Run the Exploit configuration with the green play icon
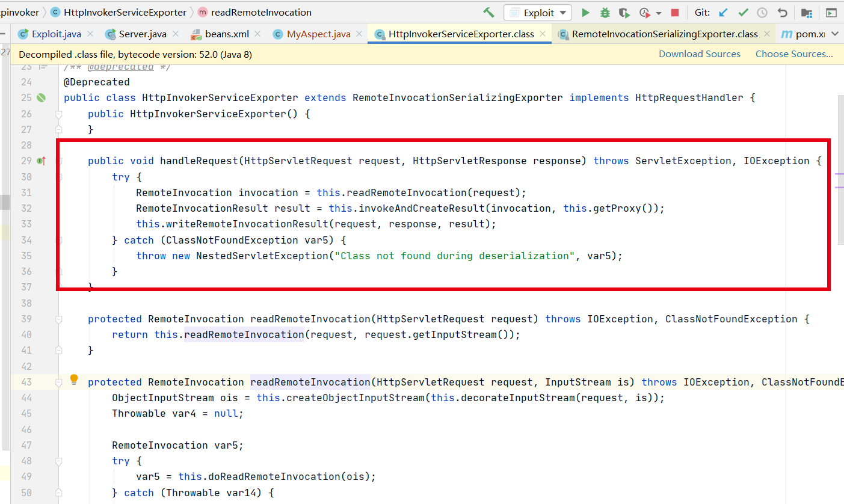 click(585, 12)
